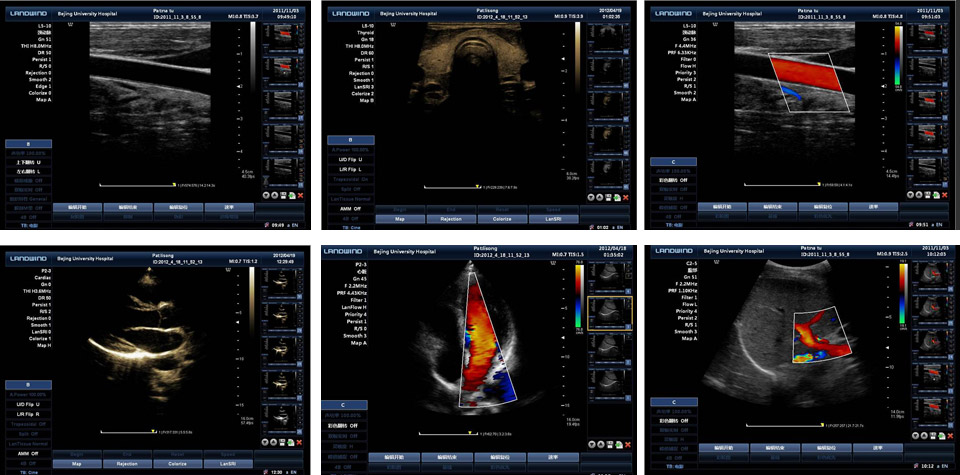Click thumbnail up-arrow icon in Cardiac B-mode panel
Image resolution: width=960 pixels, height=475 pixels.
click(x=274, y=442)
